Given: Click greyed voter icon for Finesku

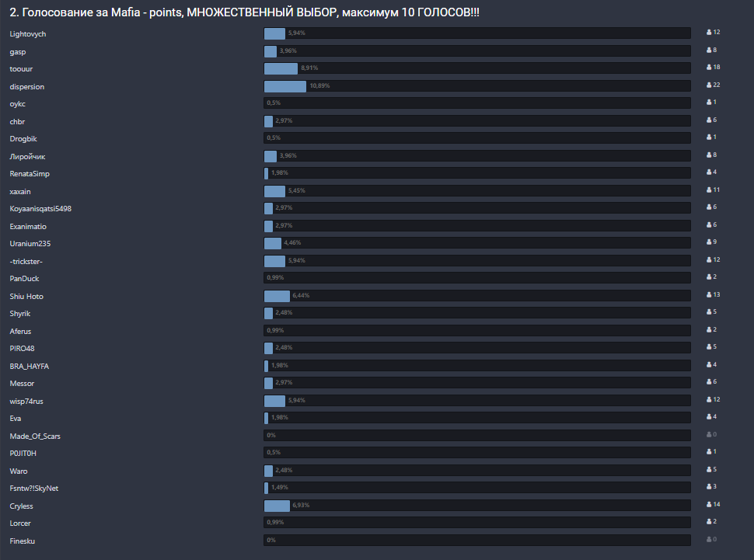Looking at the screenshot, I should click(x=709, y=540).
